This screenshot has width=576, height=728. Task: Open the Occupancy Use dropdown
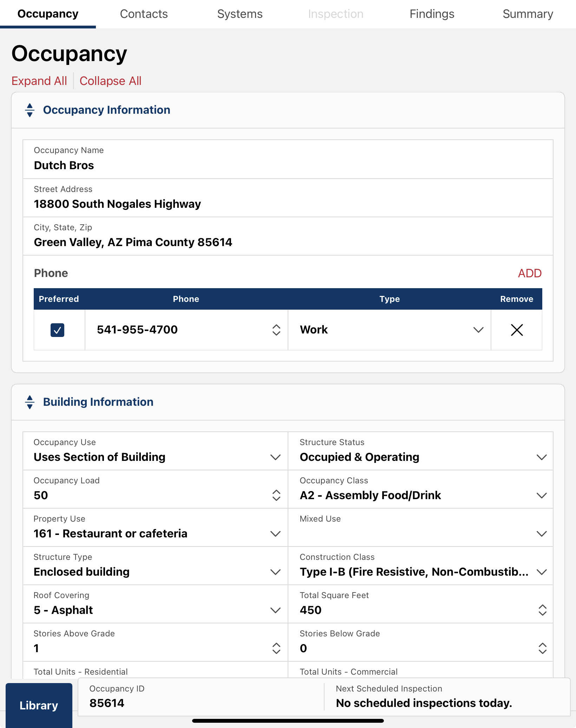pos(156,451)
